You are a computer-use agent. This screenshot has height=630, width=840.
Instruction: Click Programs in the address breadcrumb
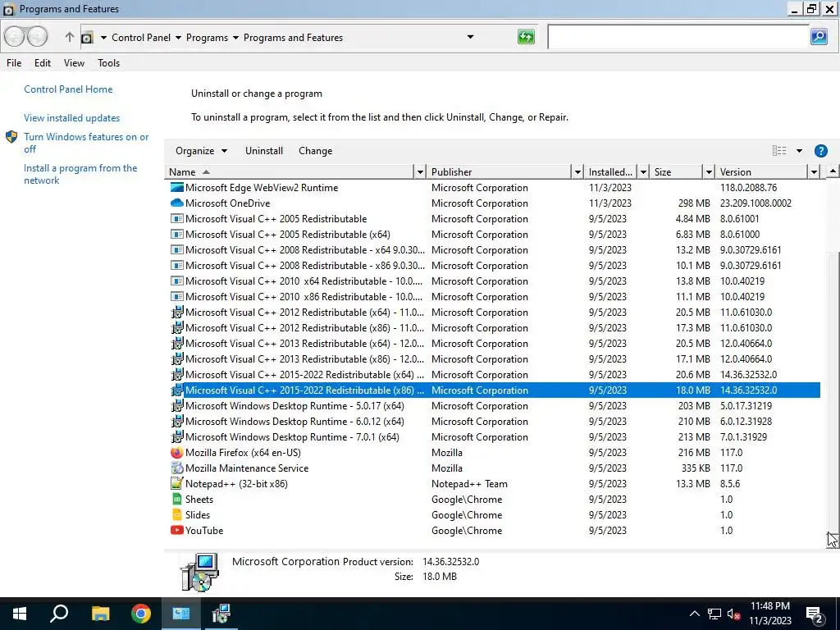coord(207,38)
